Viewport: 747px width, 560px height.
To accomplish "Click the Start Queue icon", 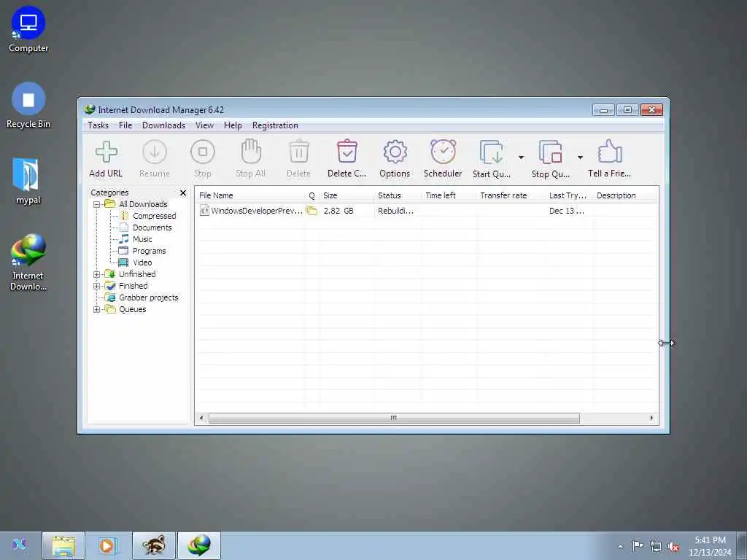I will (x=491, y=152).
